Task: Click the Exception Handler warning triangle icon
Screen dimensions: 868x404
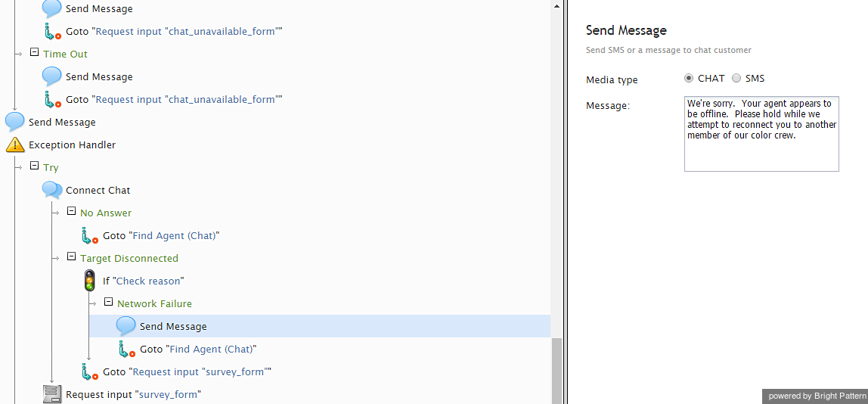Action: tap(14, 145)
